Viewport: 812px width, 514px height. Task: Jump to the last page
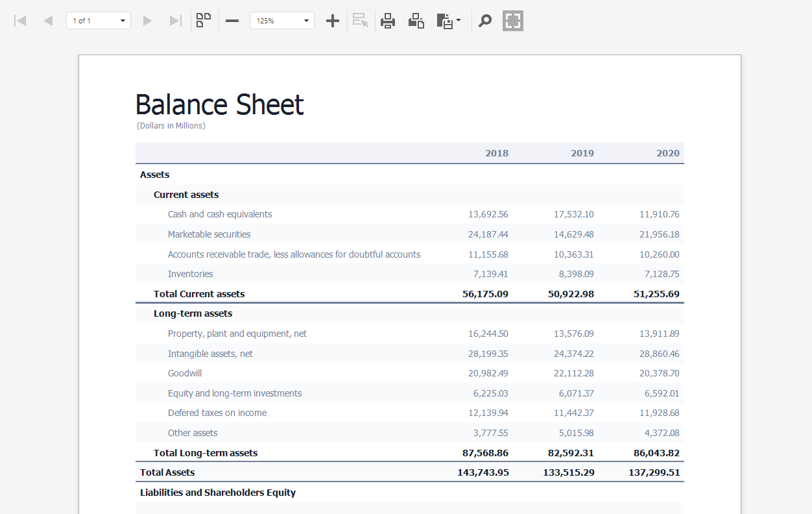175,21
